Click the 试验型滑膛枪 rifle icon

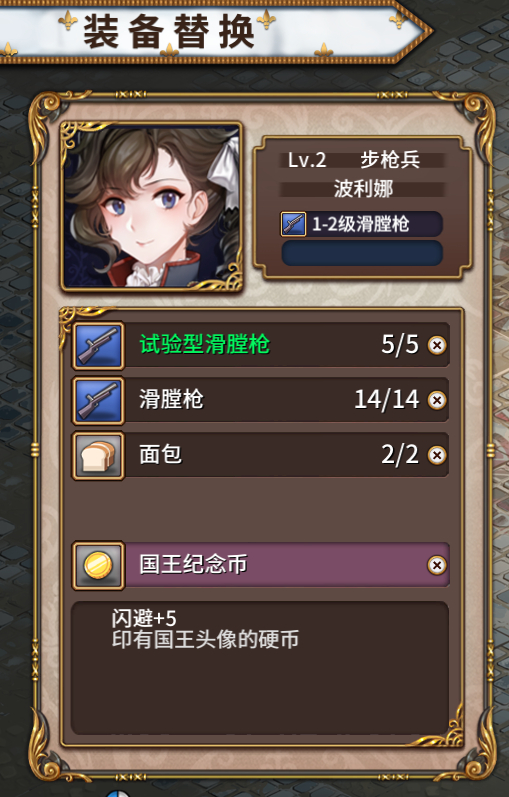pos(98,345)
